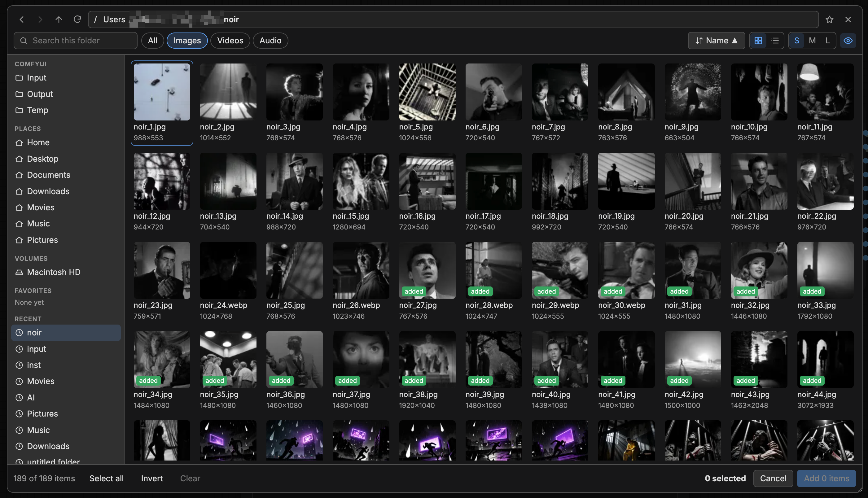The image size is (868, 498).
Task: Go to Documents in Places
Action: click(66, 175)
